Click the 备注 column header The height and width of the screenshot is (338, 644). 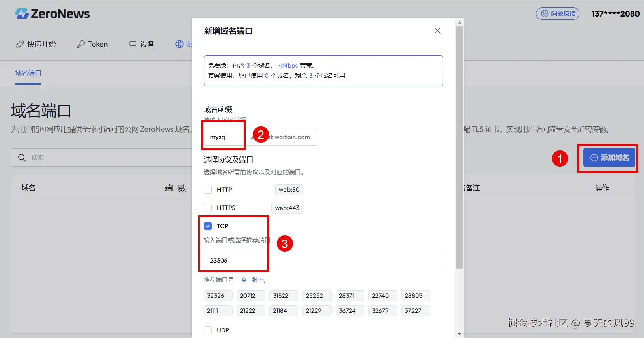tap(472, 188)
